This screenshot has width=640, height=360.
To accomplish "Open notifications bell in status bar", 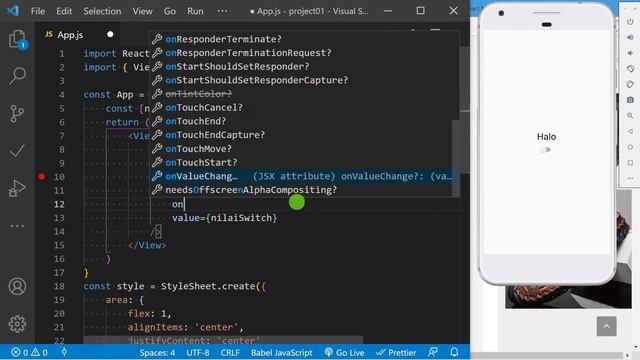I will coord(454,352).
